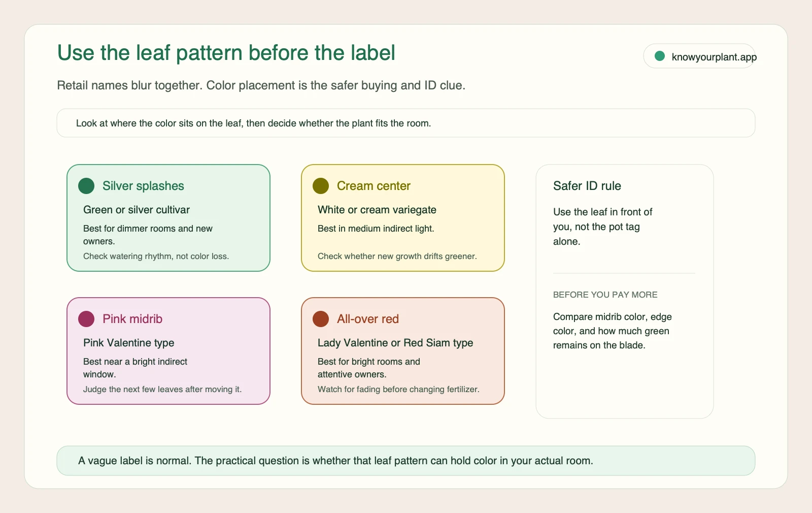Click 'Pink Valentine type' text
This screenshot has height=513, width=812.
pos(129,343)
